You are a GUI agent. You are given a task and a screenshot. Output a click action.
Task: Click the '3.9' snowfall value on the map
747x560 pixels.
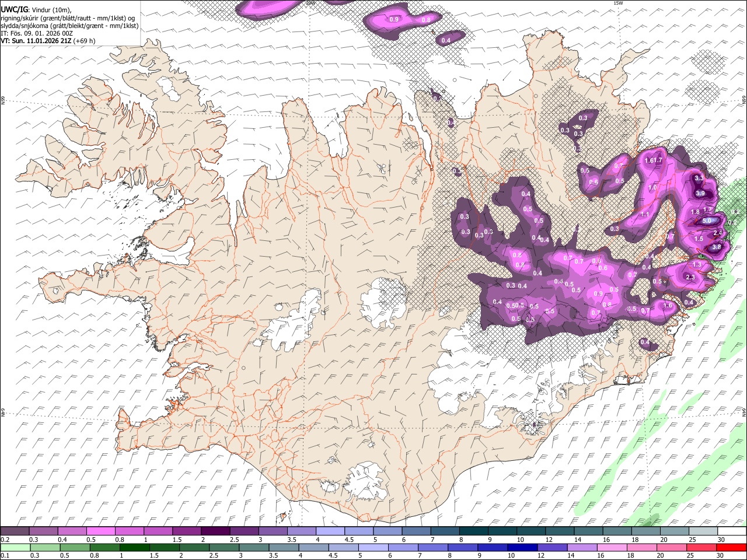click(700, 193)
